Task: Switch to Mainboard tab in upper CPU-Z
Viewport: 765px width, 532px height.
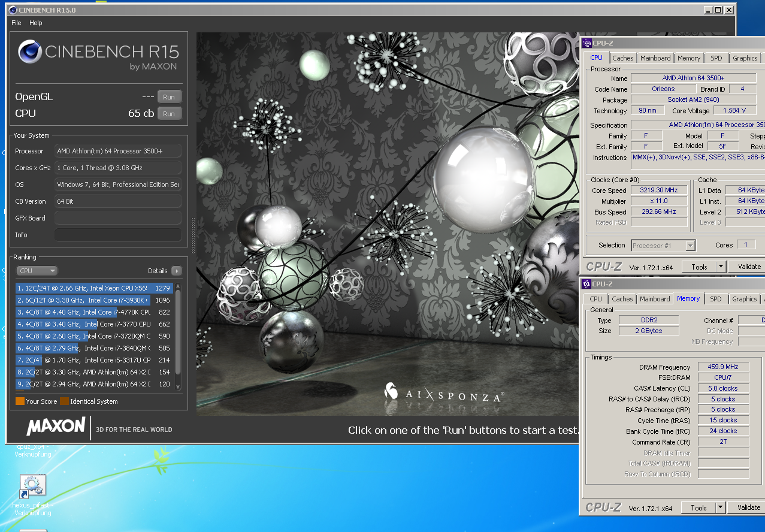Action: pyautogui.click(x=655, y=58)
